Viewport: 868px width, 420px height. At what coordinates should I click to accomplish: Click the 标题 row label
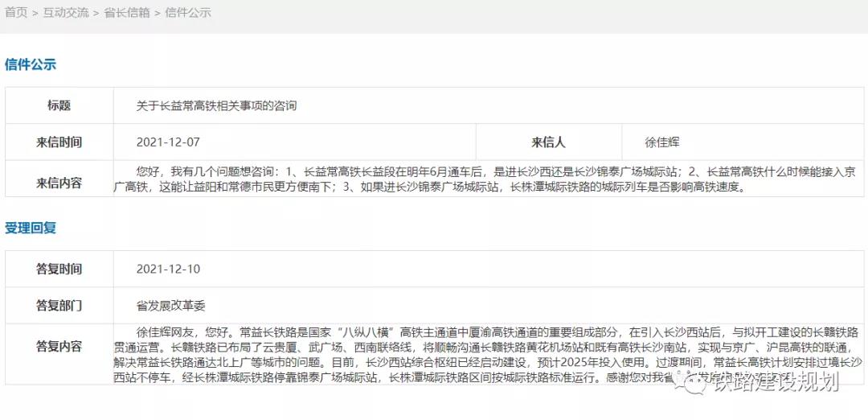pyautogui.click(x=59, y=105)
